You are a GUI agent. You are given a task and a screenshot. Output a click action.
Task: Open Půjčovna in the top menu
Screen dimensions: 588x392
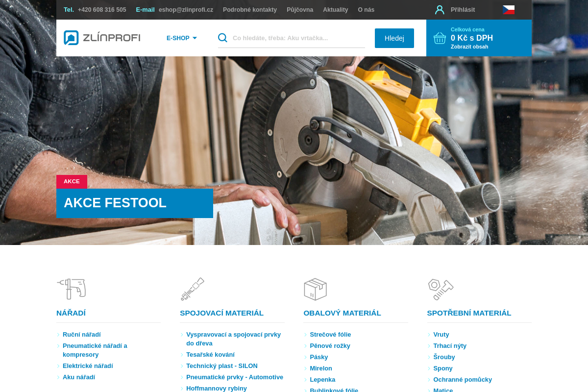(300, 10)
